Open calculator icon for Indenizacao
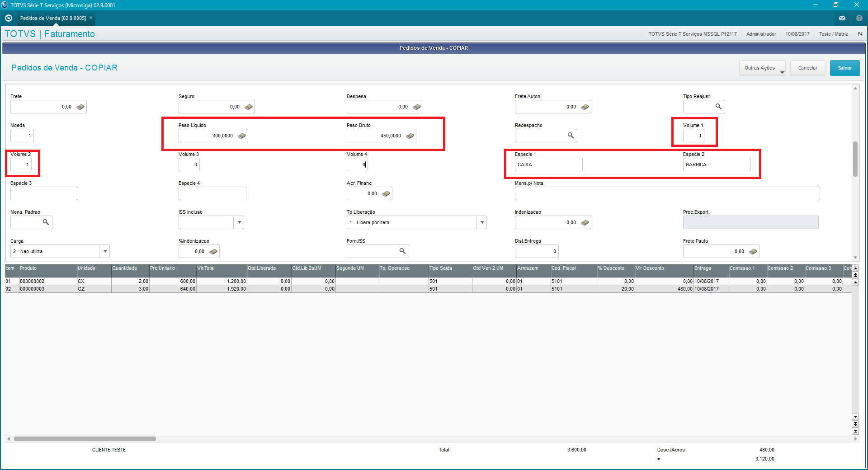This screenshot has width=868, height=470. point(585,223)
